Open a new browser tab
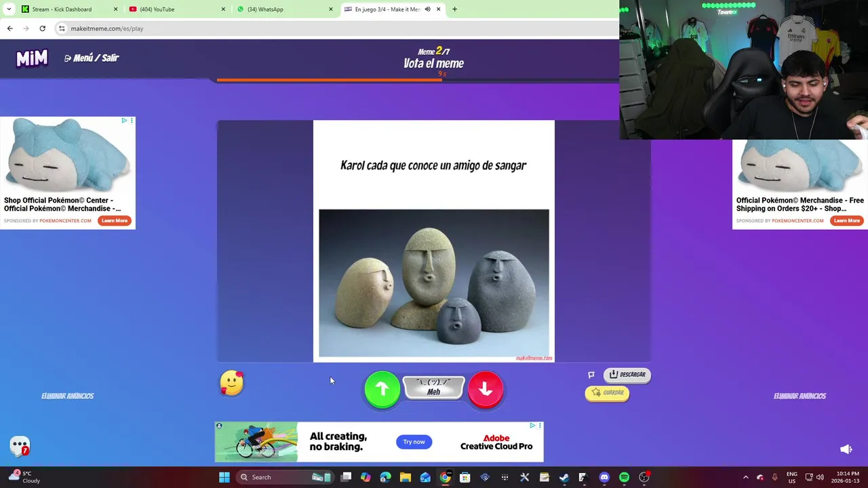This screenshot has height=488, width=868. [454, 9]
